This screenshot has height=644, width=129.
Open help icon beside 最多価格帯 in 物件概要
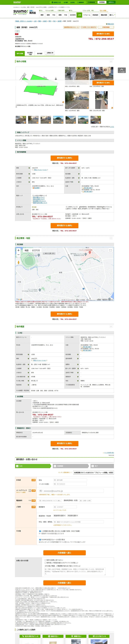[78, 358]
